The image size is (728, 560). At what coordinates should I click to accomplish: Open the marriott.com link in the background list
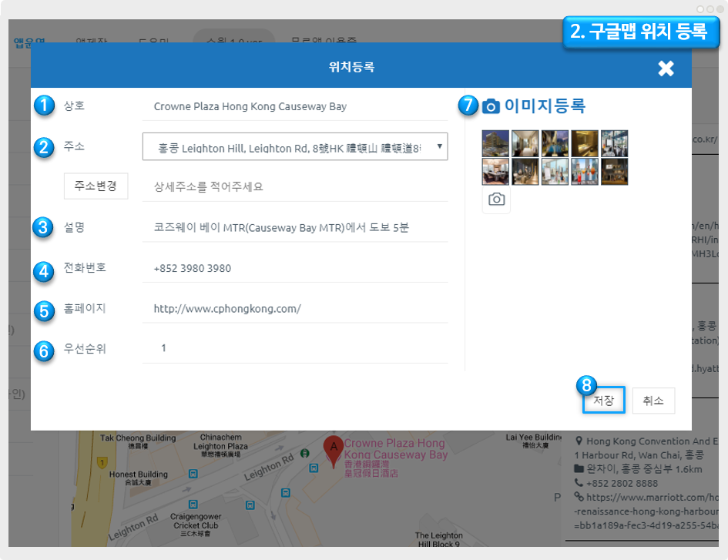[647, 497]
